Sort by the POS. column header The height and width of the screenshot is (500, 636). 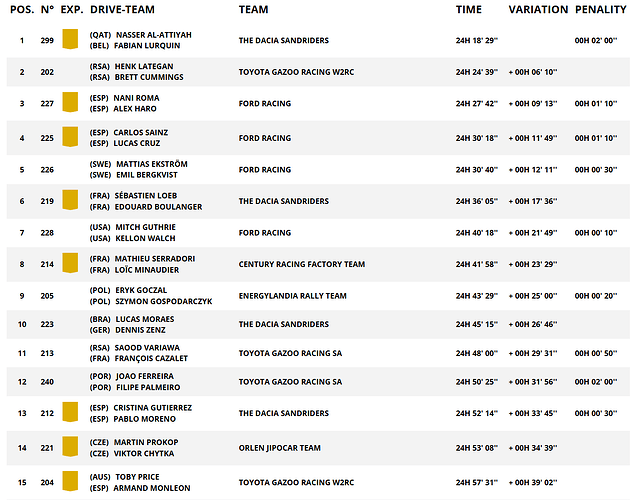point(21,9)
